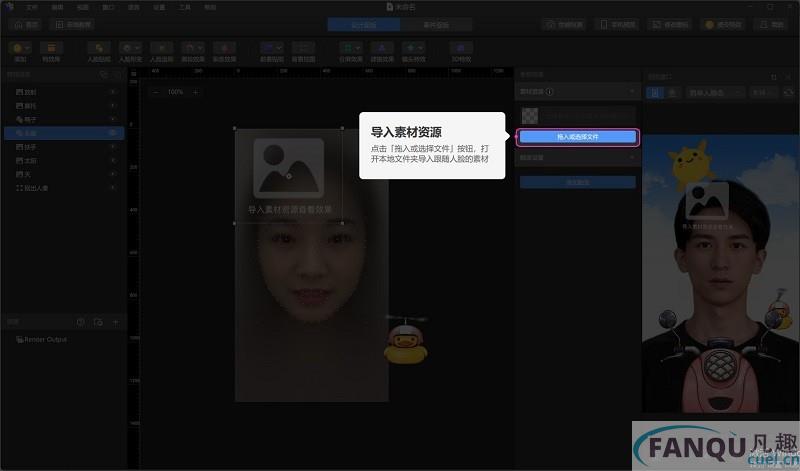The width and height of the screenshot is (800, 471).
Task: Zoom out with the minus icon beside 100%
Action: click(x=156, y=92)
